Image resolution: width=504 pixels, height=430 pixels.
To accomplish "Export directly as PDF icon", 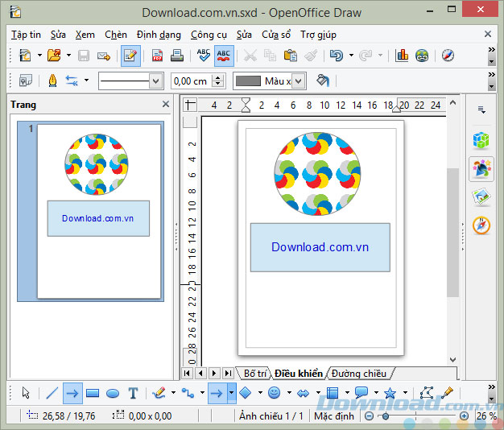I will (157, 56).
